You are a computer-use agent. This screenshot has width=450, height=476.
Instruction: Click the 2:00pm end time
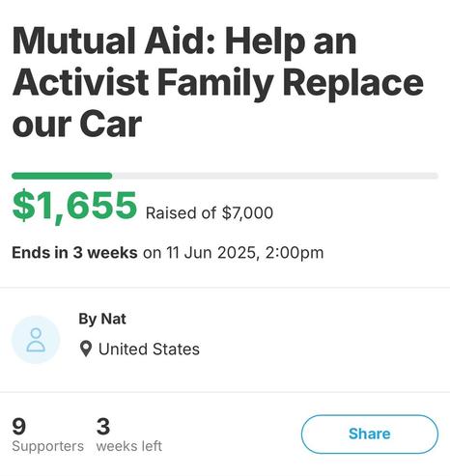[295, 253]
